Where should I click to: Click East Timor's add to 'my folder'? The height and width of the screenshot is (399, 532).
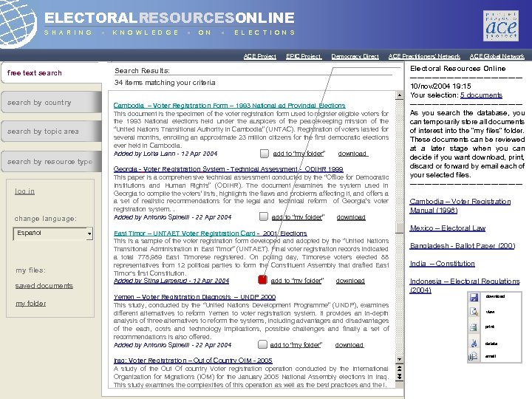tap(297, 281)
